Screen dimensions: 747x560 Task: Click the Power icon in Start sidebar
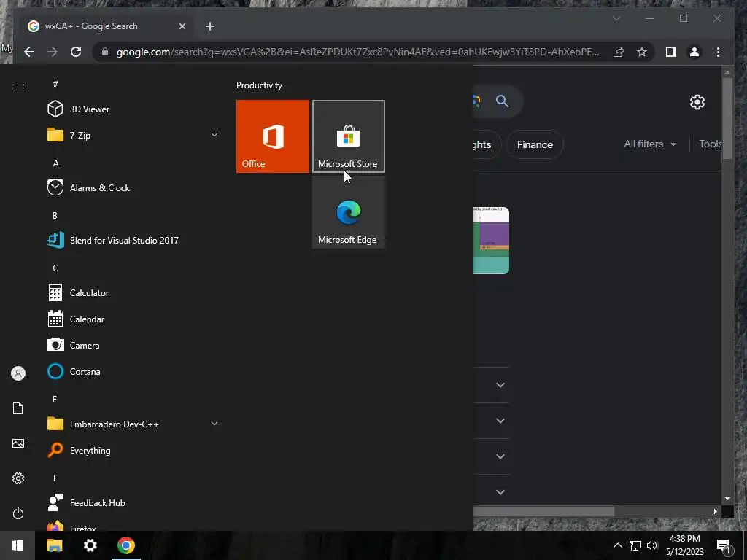tap(18, 513)
